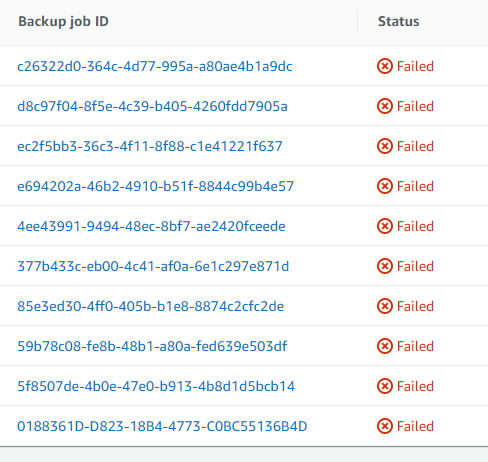
Task: Open backup job 0188361D-D823-18B4-4773-C0BC55136B4D
Action: pyautogui.click(x=162, y=426)
